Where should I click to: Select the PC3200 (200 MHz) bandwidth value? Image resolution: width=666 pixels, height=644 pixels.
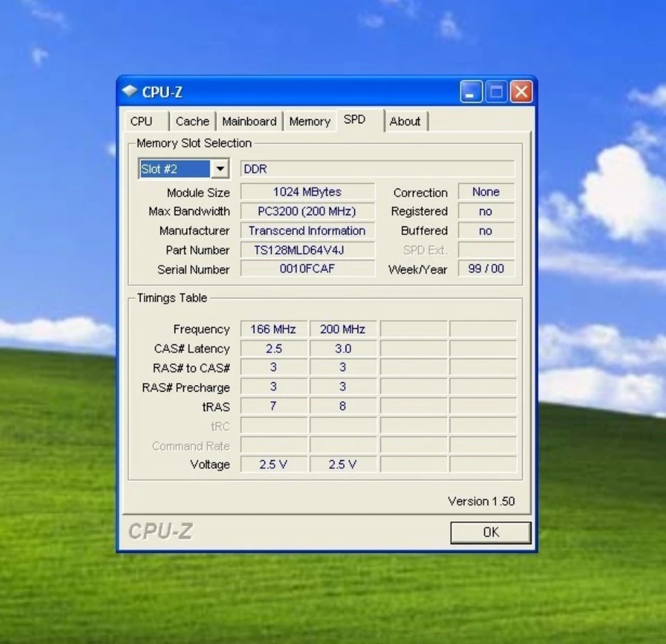[307, 211]
